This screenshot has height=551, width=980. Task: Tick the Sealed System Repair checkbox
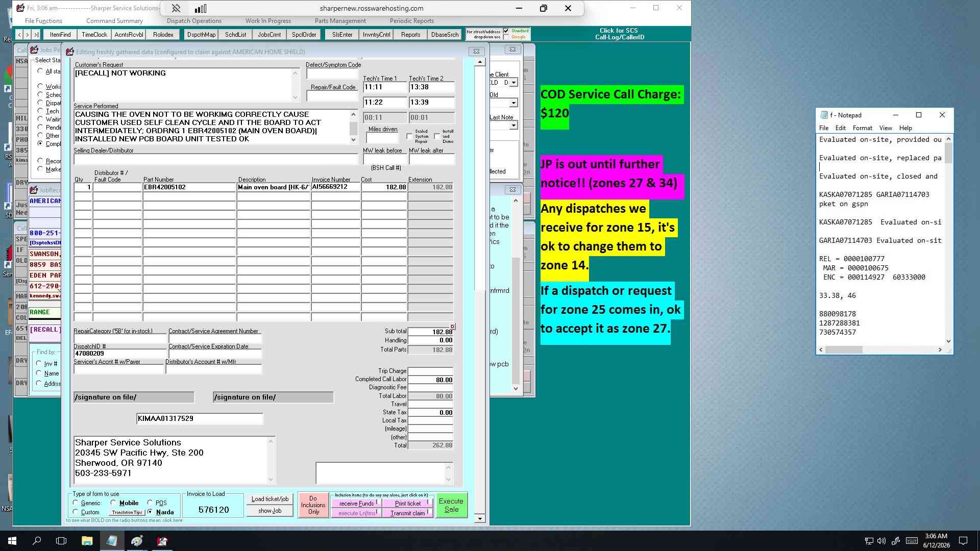click(x=409, y=136)
